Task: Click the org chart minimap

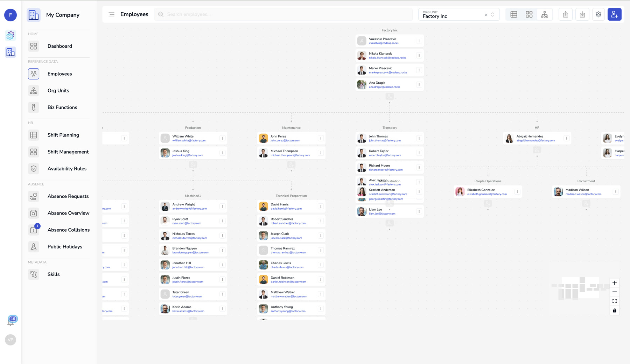Action: click(x=580, y=288)
